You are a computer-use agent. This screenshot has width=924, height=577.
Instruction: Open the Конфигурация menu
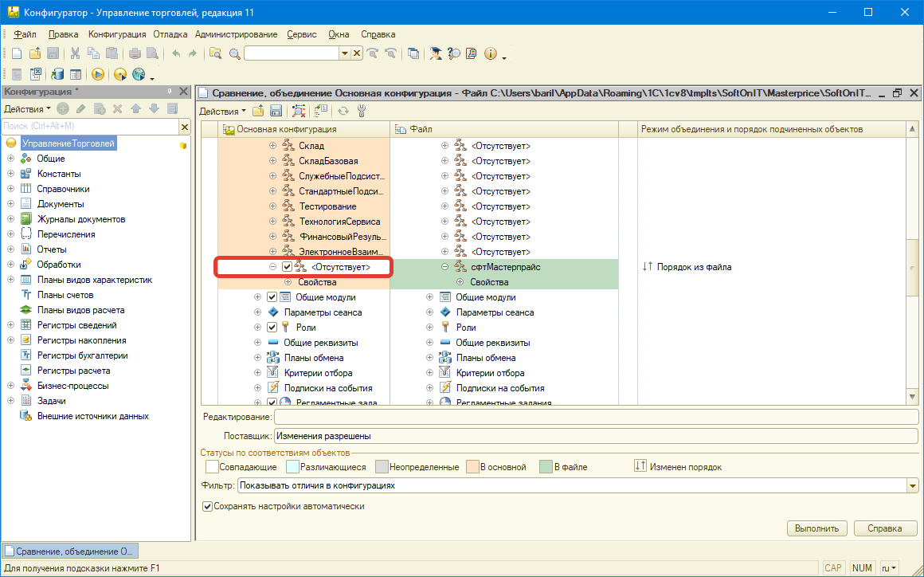117,34
